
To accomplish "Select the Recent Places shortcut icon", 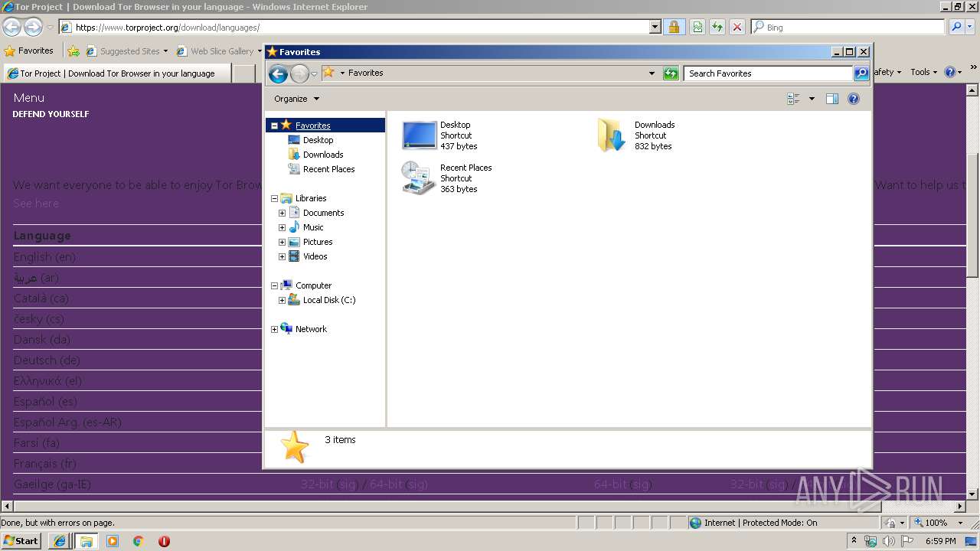I will point(418,178).
